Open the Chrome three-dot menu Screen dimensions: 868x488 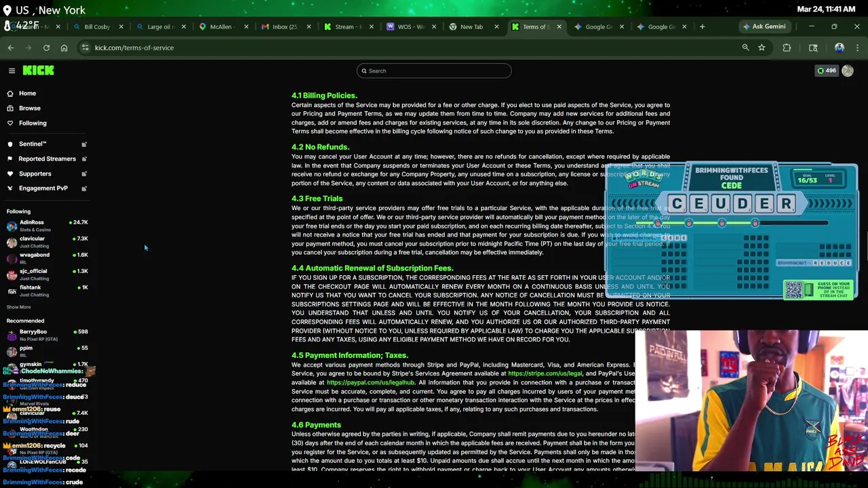tap(858, 47)
